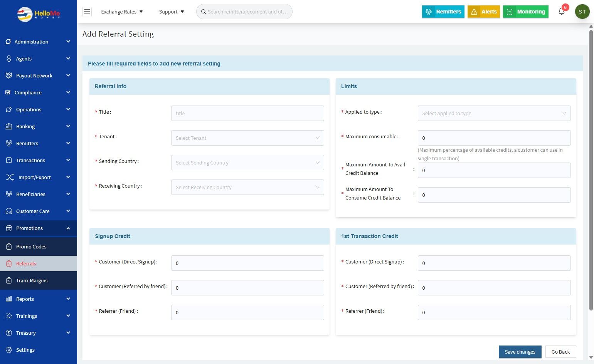594x364 pixels.
Task: Focus Signup Credit Referrer (Friend) field
Action: (247, 312)
